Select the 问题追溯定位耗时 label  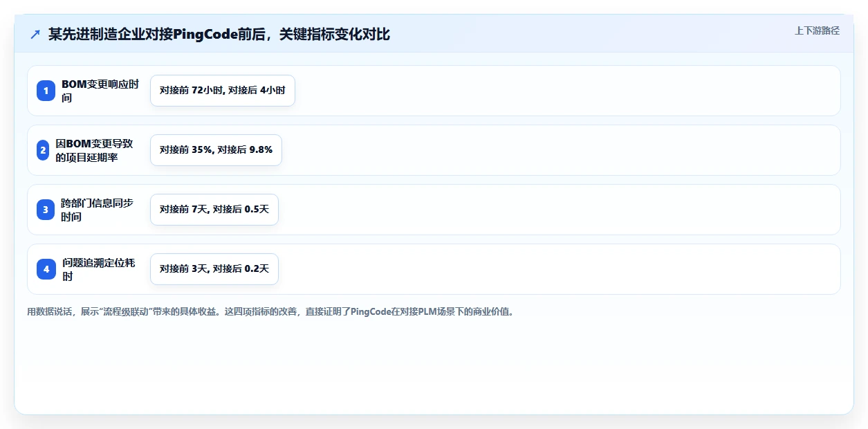tap(99, 269)
